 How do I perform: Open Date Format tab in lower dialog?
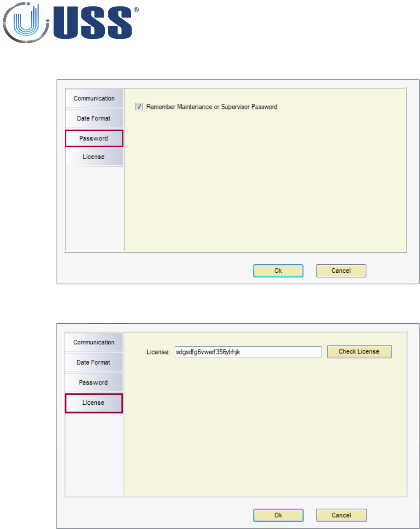coord(94,362)
